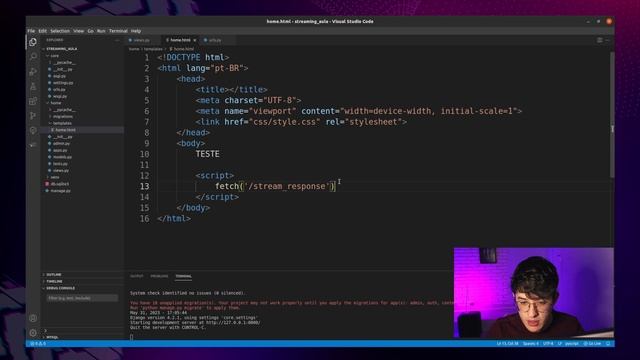The width and height of the screenshot is (640, 360).
Task: Open manage.py in the Explorer
Action: [60, 191]
